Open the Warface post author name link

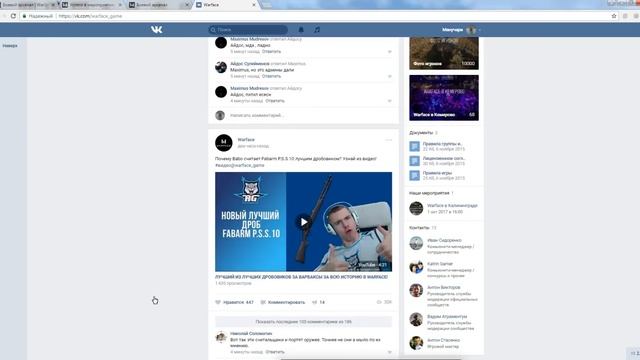246,140
